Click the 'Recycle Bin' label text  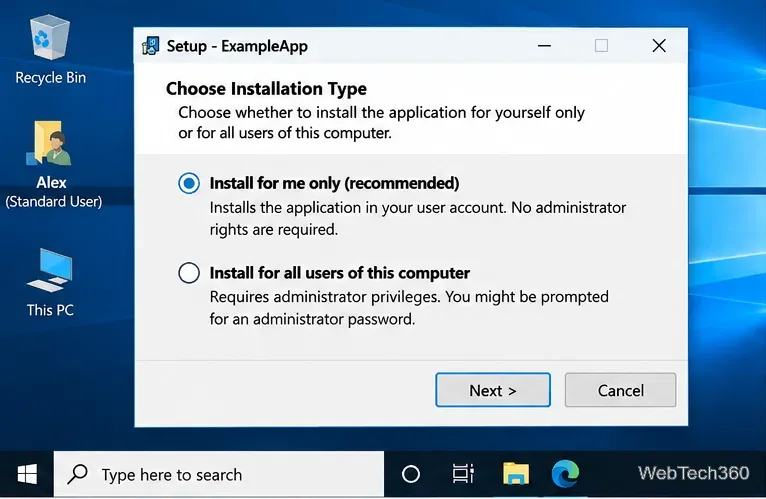click(50, 78)
